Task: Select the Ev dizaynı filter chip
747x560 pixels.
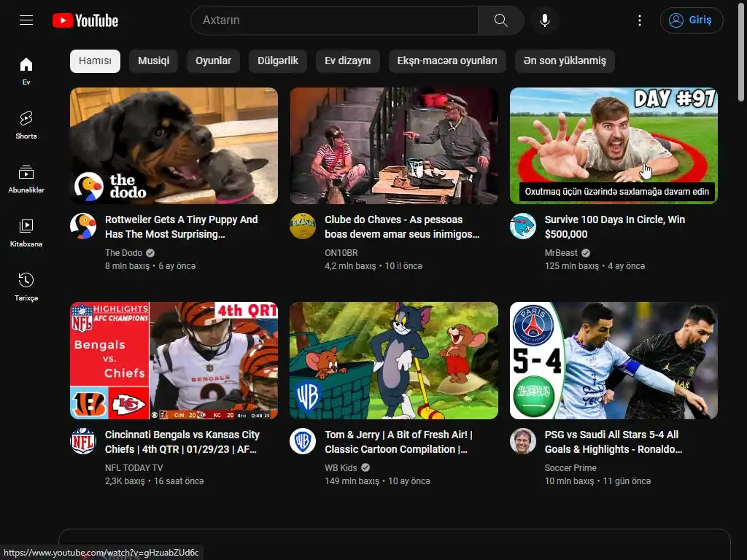Action: click(348, 61)
